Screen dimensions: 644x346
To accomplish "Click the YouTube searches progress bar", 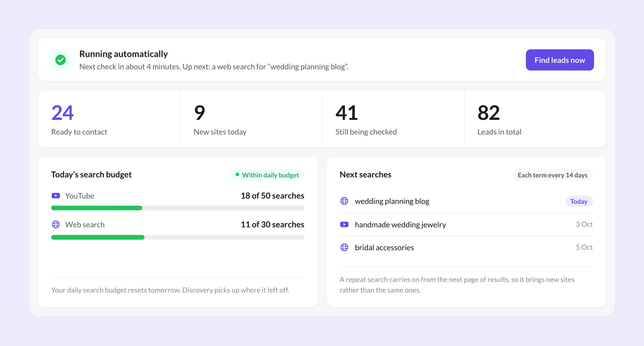I will click(178, 208).
